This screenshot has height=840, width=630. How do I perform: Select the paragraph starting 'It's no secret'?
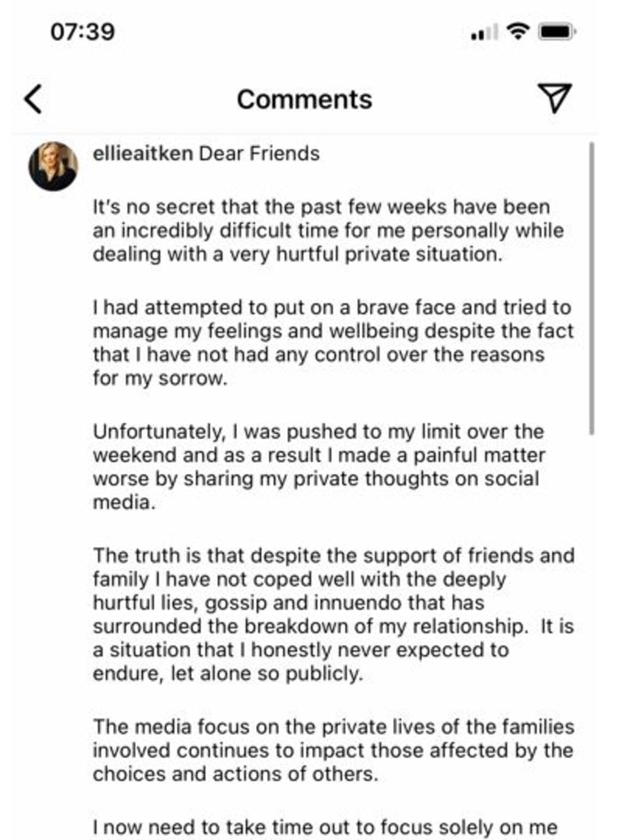(328, 231)
